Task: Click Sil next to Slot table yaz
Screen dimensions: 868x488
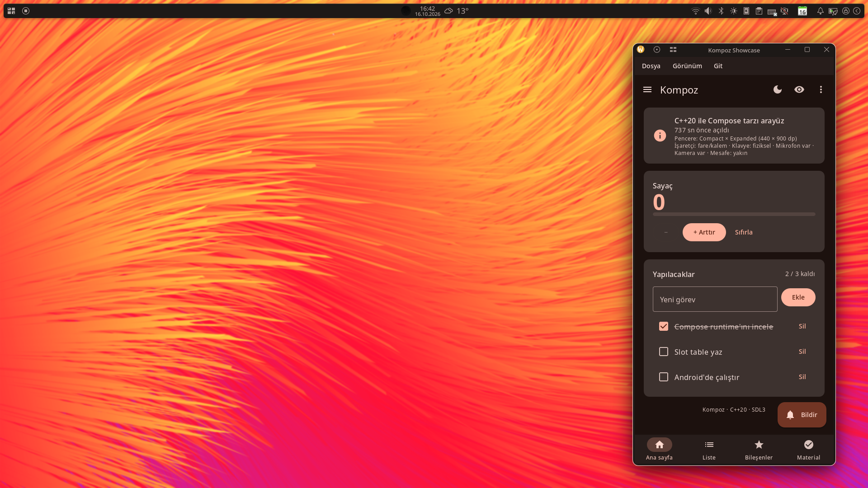Action: (x=802, y=352)
